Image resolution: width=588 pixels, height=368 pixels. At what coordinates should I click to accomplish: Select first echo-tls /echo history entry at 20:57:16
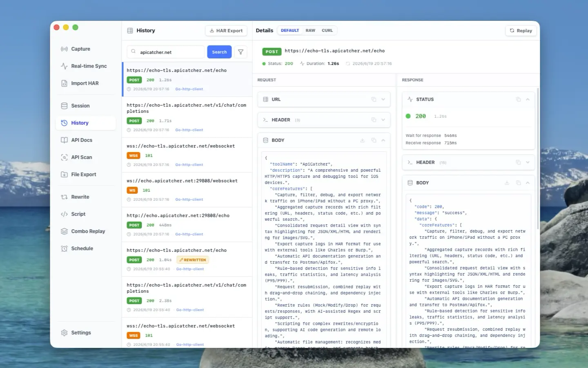point(187,79)
